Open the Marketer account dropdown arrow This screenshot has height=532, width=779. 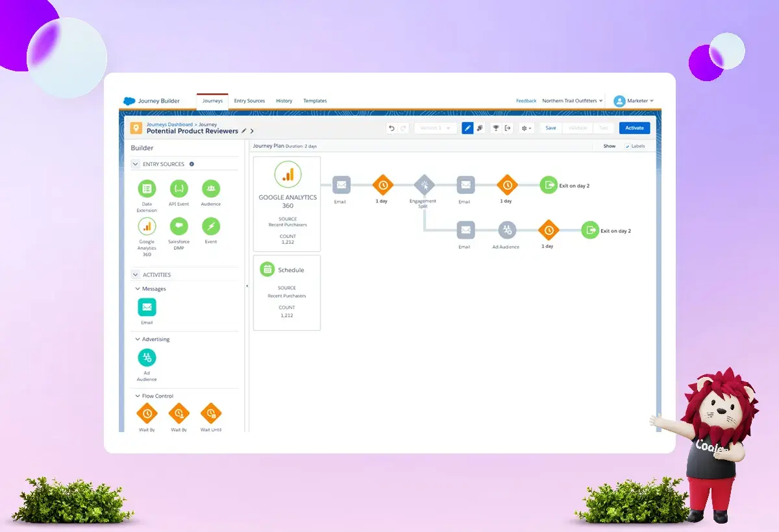(x=651, y=101)
